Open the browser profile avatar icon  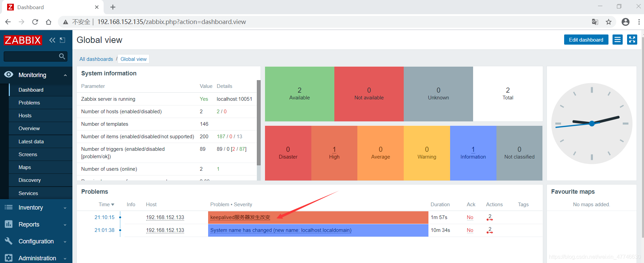[x=626, y=22]
